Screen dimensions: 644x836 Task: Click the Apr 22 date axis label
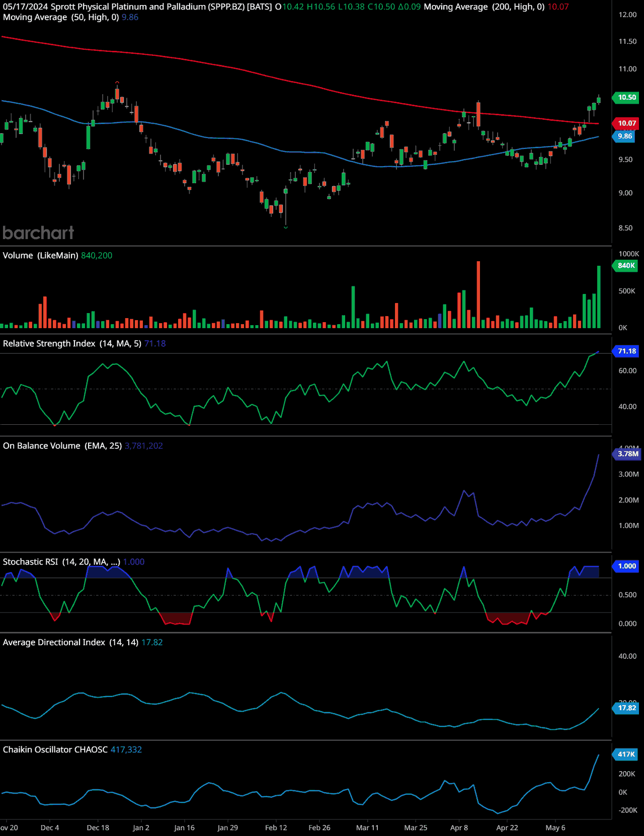507,827
